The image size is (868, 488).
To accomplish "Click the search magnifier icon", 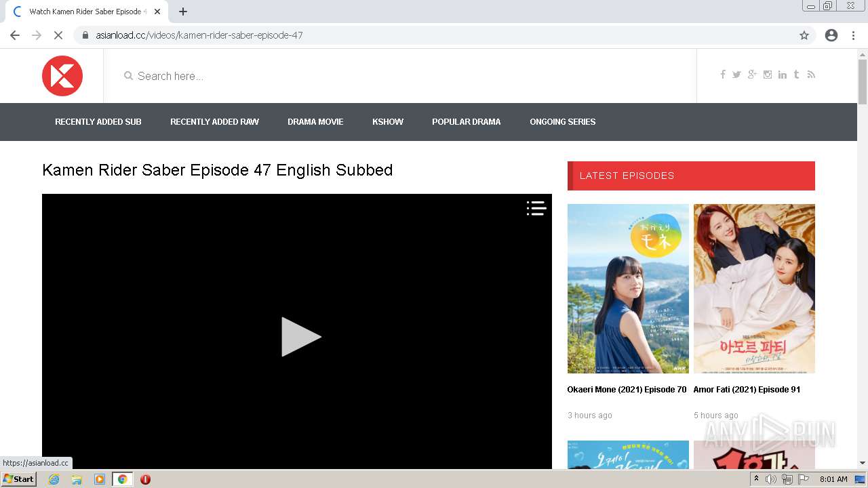I will (128, 76).
